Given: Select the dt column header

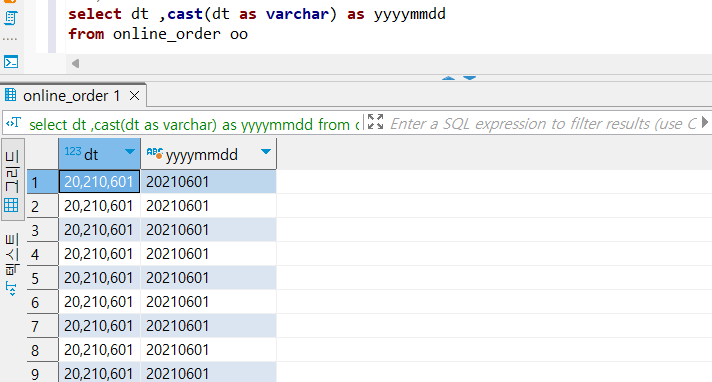Looking at the screenshot, I should (x=99, y=154).
